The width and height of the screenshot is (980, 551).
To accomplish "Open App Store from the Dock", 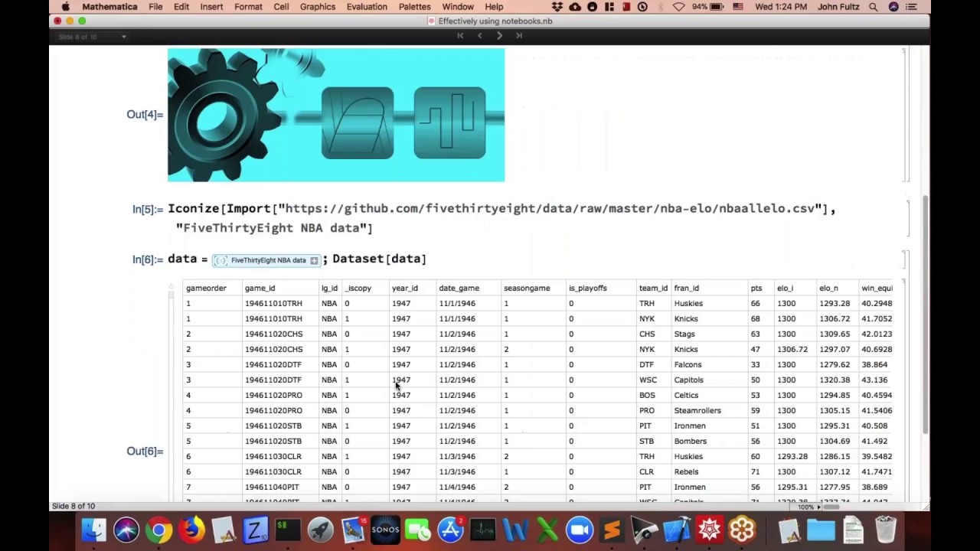I will coord(450,530).
